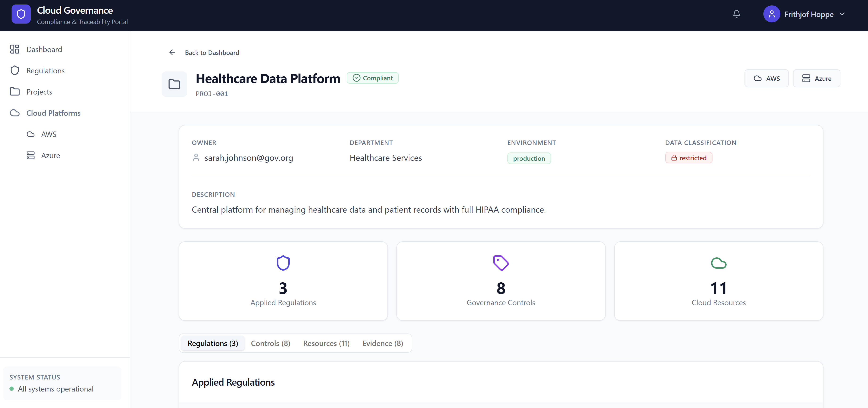The image size is (868, 408).
Task: Click the 11 Cloud Resources count
Action: pyautogui.click(x=718, y=288)
